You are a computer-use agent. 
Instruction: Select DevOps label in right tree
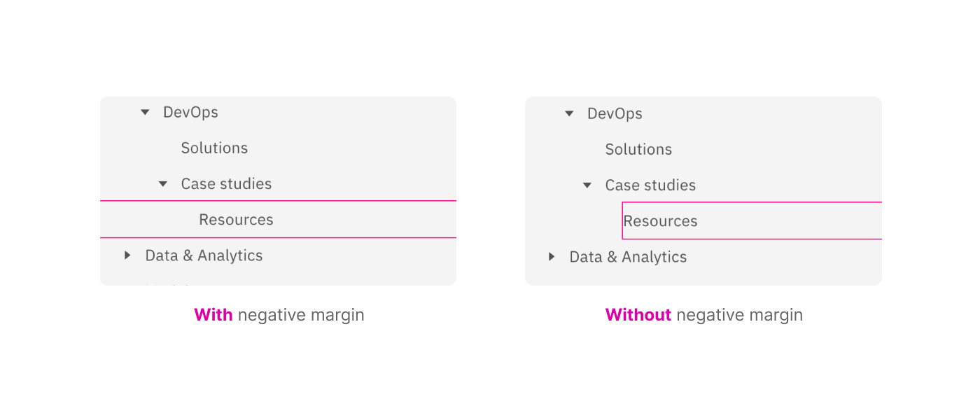coord(615,113)
